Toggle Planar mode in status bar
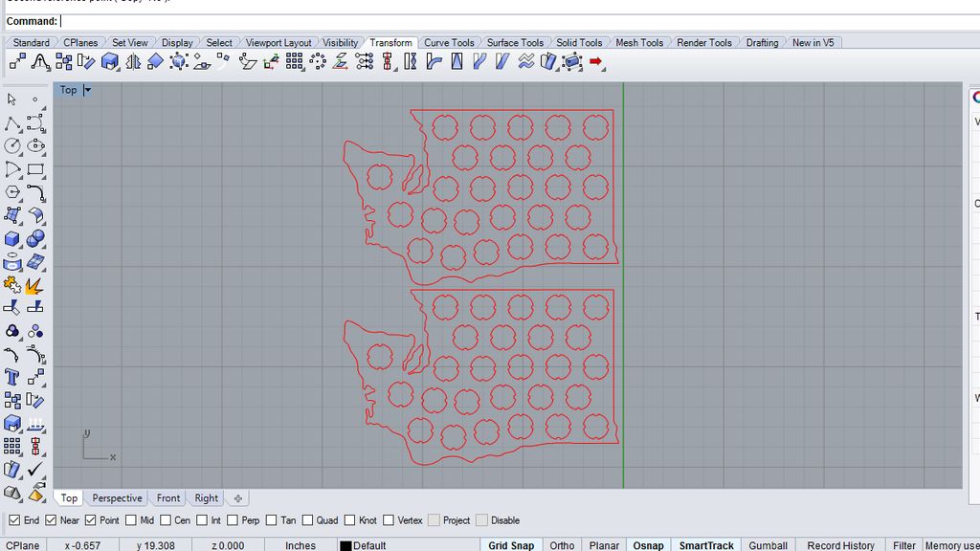The image size is (980, 551). (x=604, y=545)
